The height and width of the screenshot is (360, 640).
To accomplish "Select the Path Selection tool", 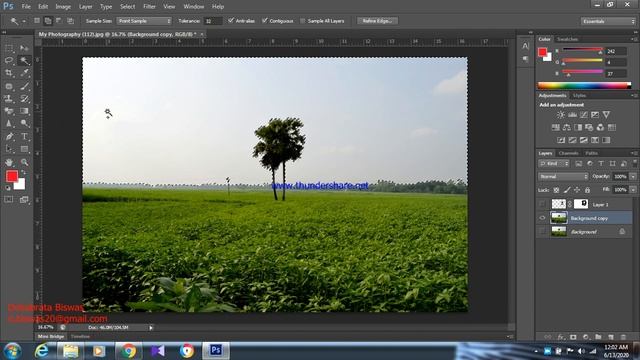I will [x=9, y=149].
